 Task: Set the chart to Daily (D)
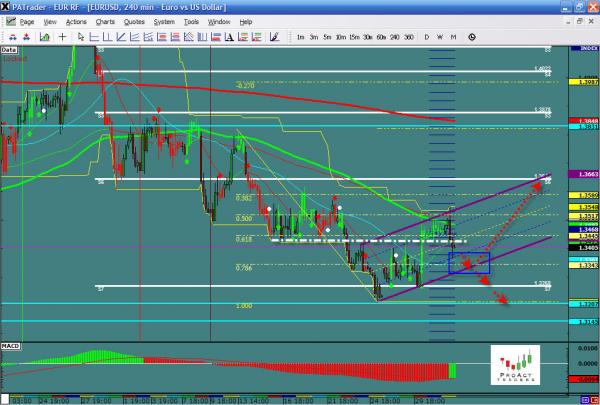point(427,37)
